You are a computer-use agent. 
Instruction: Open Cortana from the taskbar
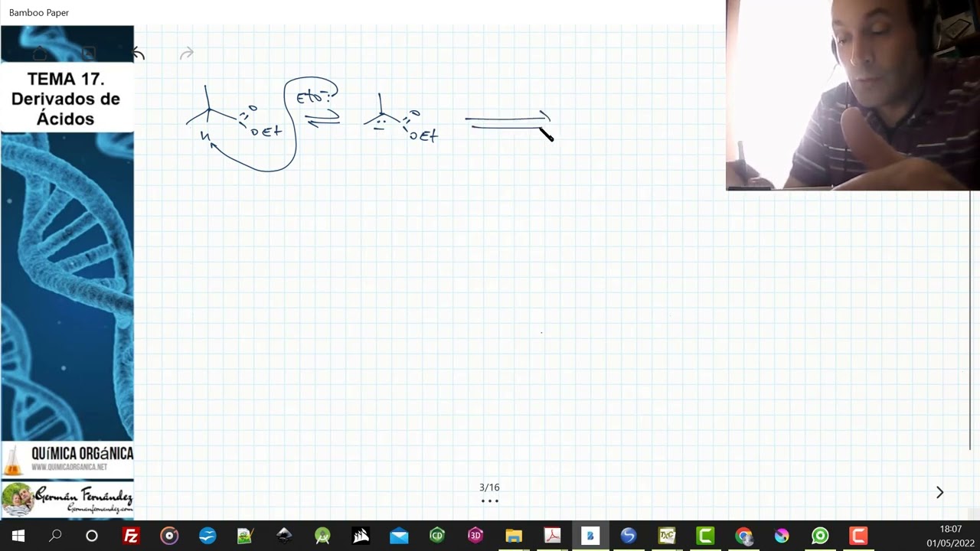[92, 536]
